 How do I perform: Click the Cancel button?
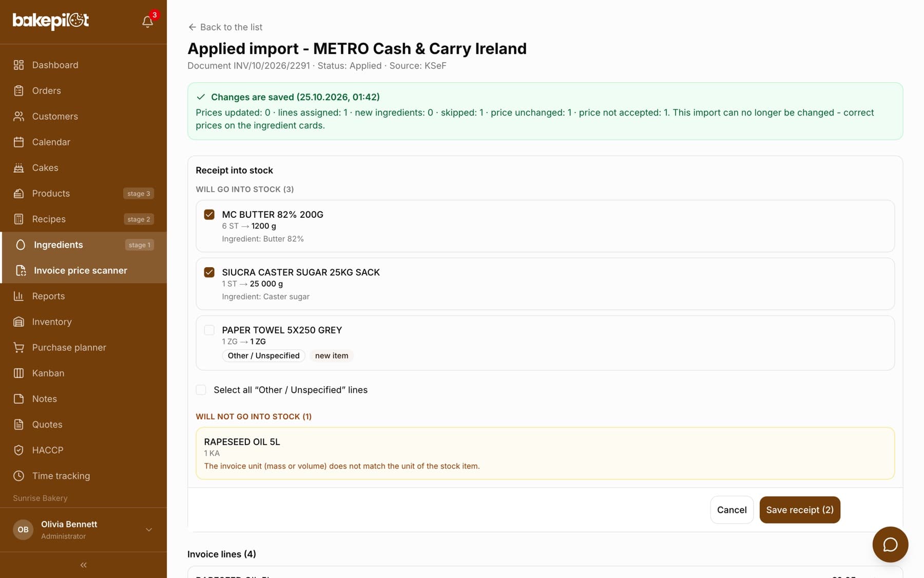(x=731, y=510)
